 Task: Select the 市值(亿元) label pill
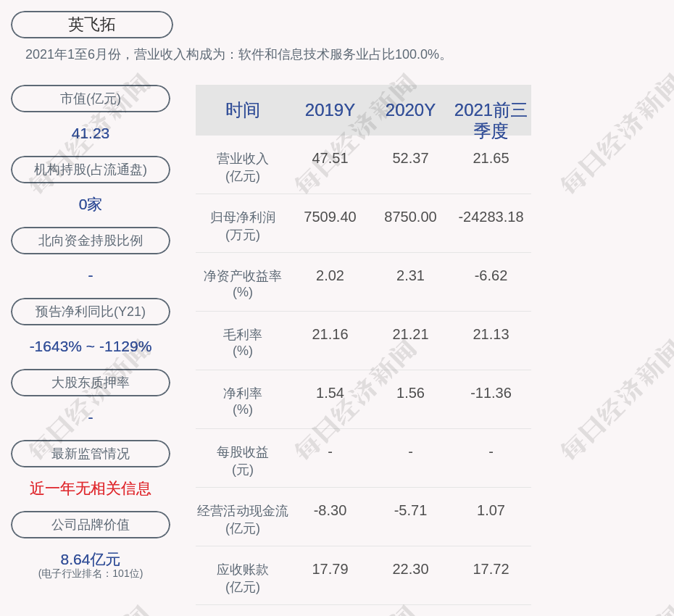pos(91,99)
